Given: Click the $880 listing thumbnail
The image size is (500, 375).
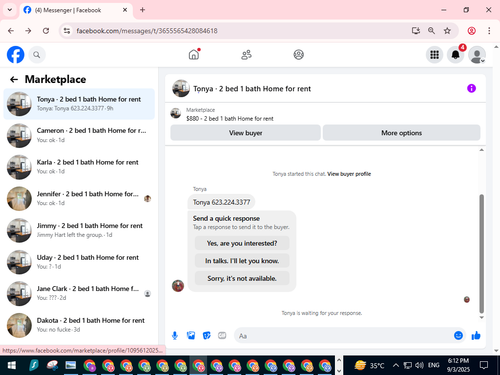Looking at the screenshot, I should point(176,113).
